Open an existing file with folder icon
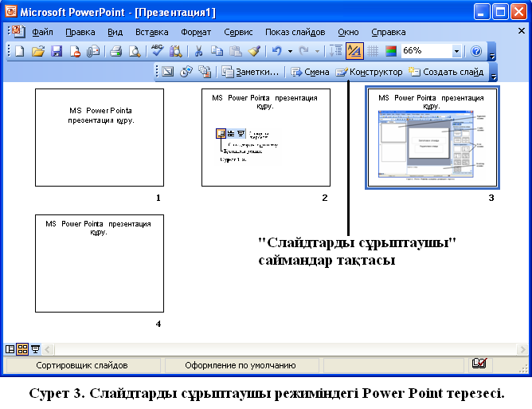 point(38,51)
